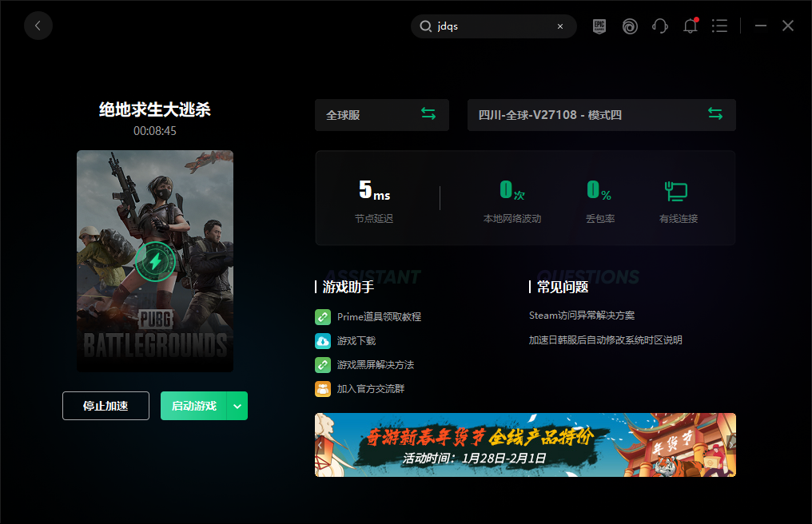Image resolution: width=812 pixels, height=524 pixels.
Task: Stop acceleration with 停止加速
Action: point(105,406)
